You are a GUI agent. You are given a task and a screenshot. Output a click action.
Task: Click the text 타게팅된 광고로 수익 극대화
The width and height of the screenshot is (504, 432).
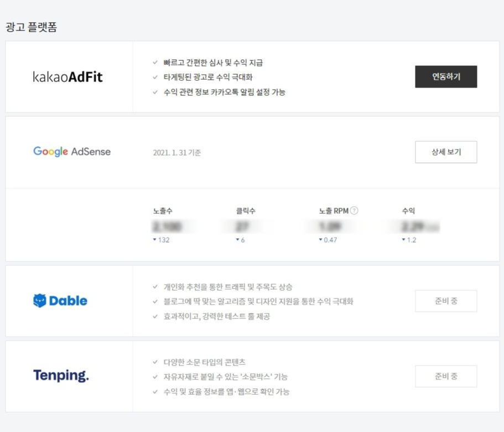pos(208,77)
